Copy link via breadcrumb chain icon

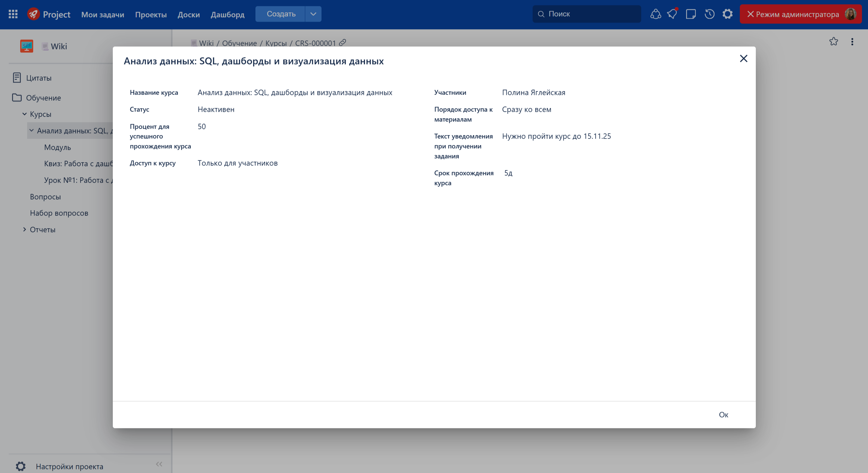coord(343,43)
